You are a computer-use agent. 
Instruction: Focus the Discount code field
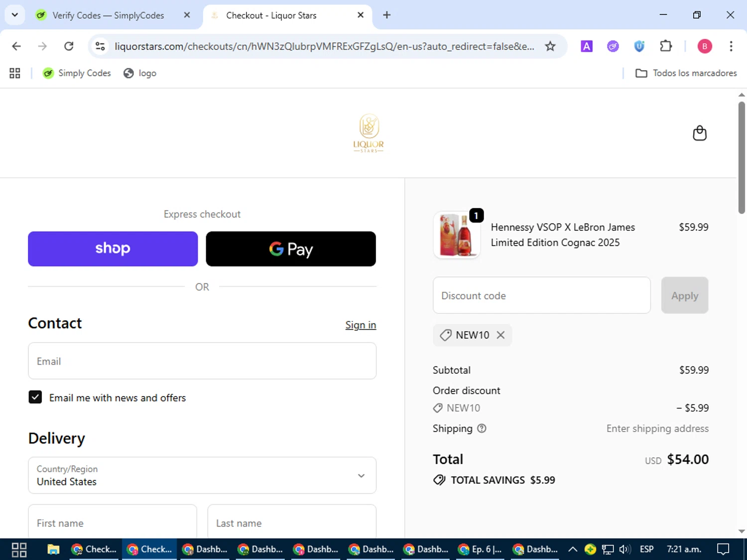(542, 295)
